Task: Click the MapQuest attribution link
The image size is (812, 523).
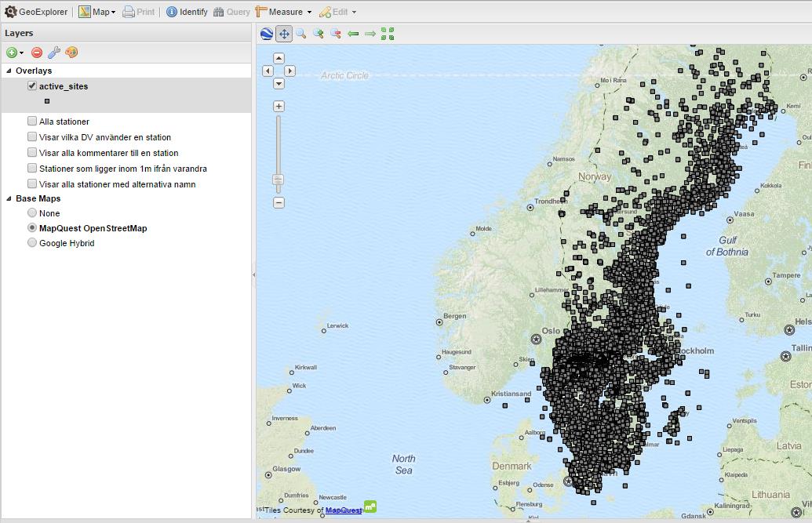Action: pos(344,510)
